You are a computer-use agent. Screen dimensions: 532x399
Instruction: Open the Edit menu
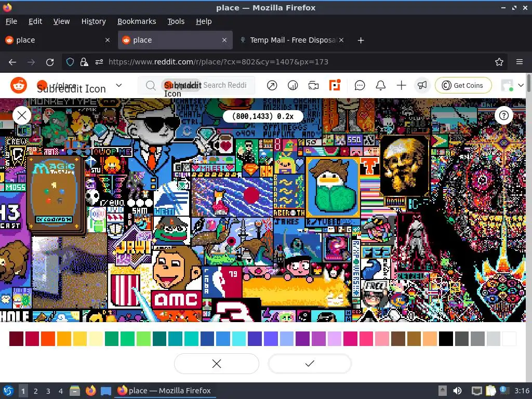click(35, 21)
